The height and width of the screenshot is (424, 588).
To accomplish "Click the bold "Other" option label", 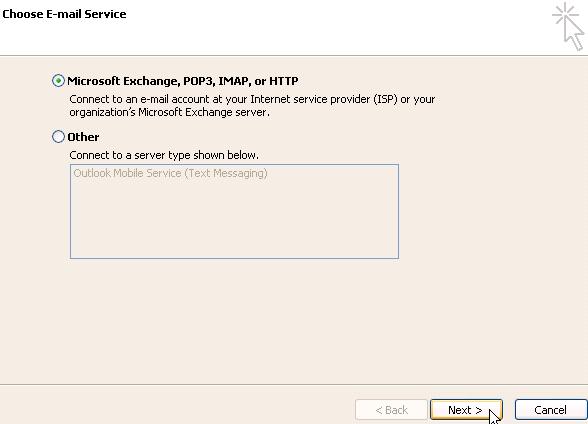I will click(83, 137).
